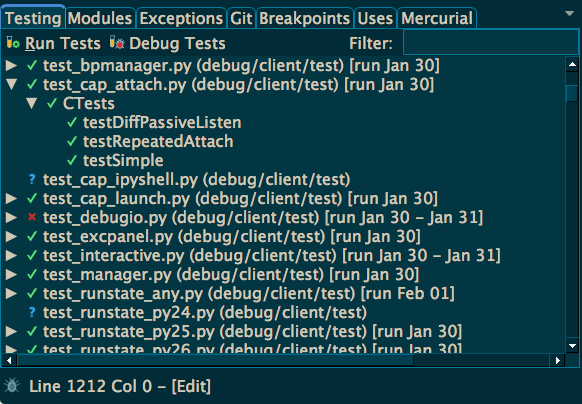This screenshot has width=582, height=404.
Task: Click into the Filter text field
Action: point(491,43)
